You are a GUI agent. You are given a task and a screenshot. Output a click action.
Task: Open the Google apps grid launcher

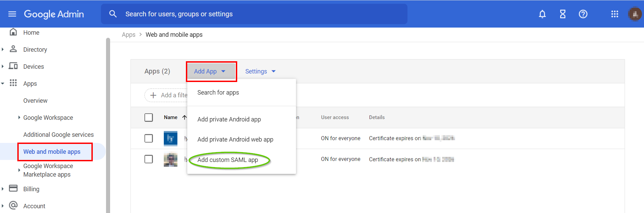pyautogui.click(x=614, y=14)
